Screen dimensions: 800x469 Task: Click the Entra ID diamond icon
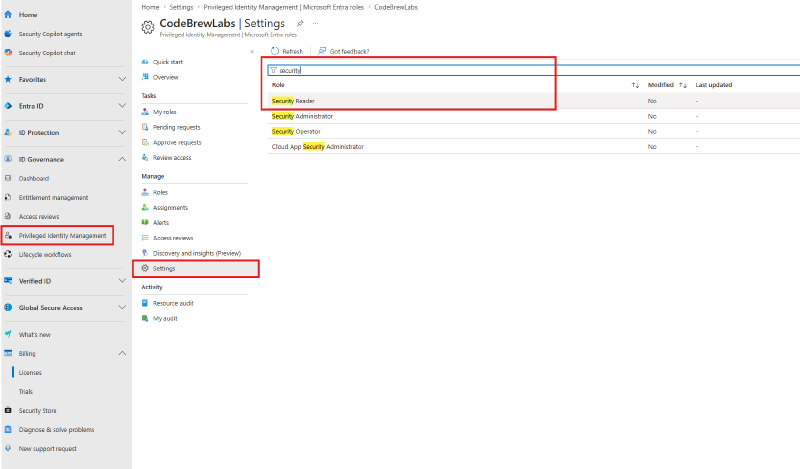click(8, 106)
